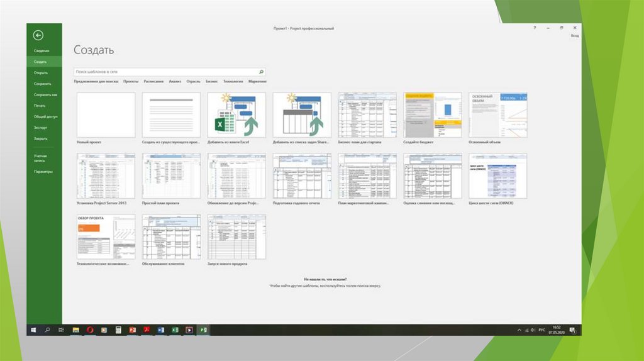
Task: Open Task View on the taskbar
Action: [x=61, y=330]
